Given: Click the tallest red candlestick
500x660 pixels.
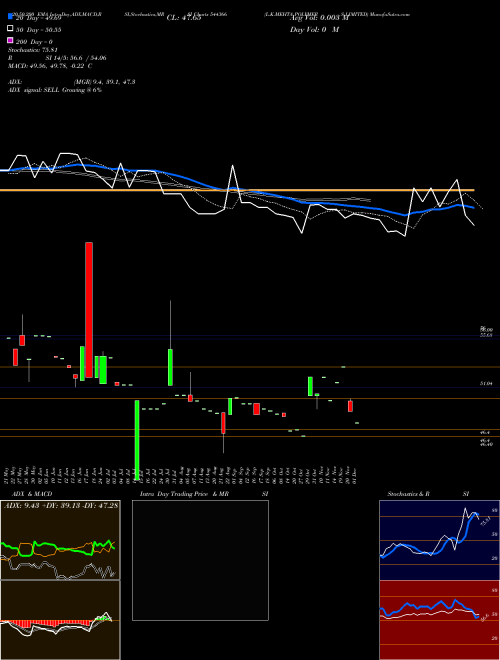Looking at the screenshot, I should 89,310.
